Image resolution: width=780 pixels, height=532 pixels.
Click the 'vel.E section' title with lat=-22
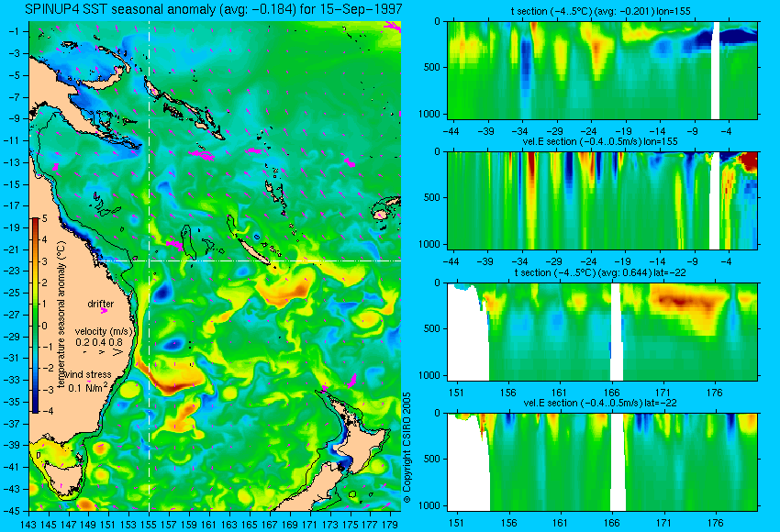coord(600,403)
